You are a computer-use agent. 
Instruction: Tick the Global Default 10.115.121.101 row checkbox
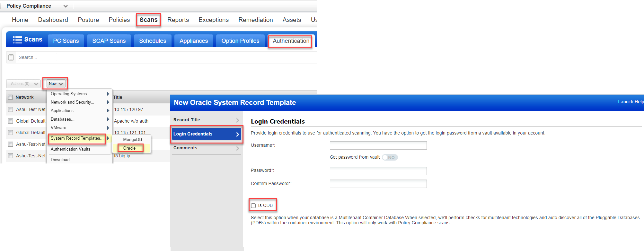11,133
